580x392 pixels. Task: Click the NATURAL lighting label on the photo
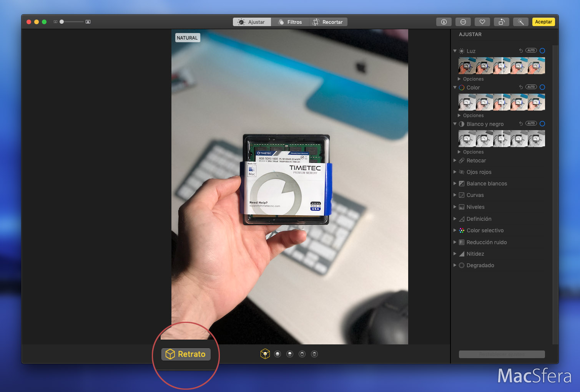[x=187, y=38]
